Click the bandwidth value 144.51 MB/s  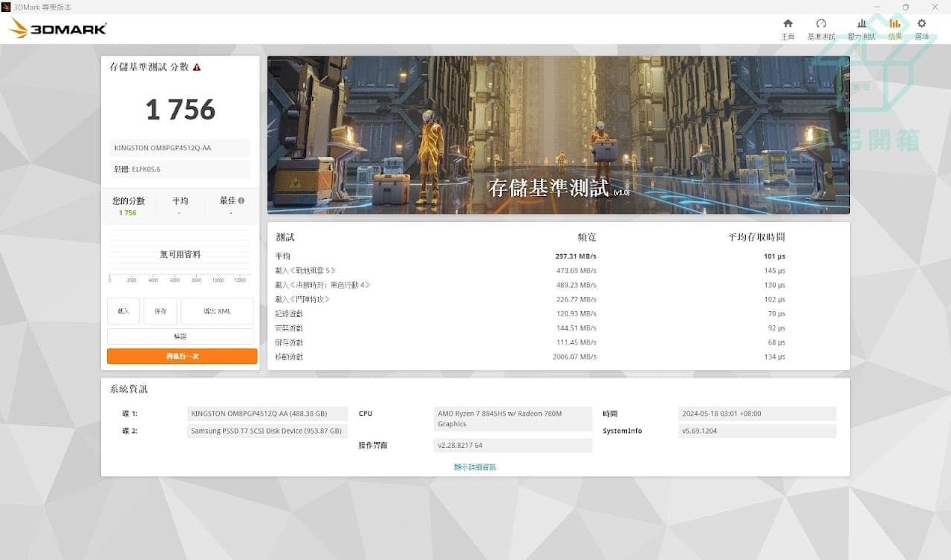[x=577, y=328]
